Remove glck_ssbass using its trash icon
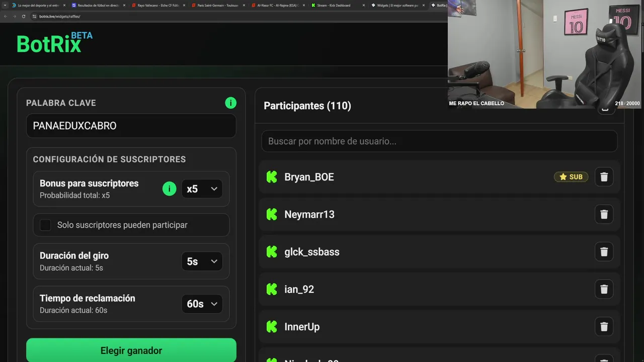Viewport: 644px width, 362px height. 604,252
